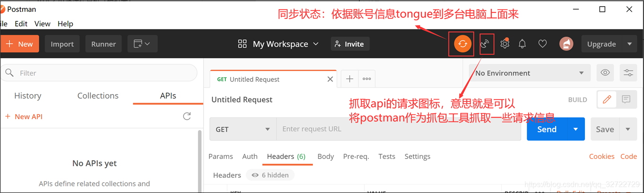This screenshot has width=644, height=193.
Task: Click the search magnifier icon in filter
Action: click(x=9, y=73)
